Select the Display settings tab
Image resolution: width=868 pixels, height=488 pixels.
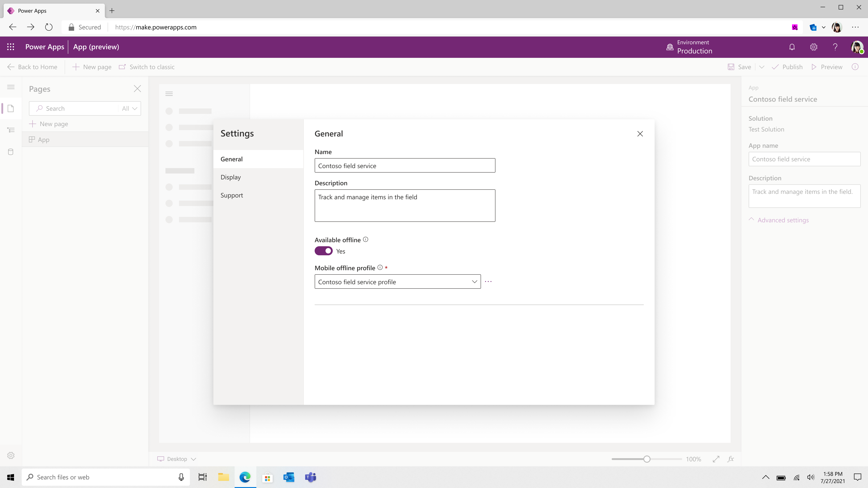coord(231,177)
